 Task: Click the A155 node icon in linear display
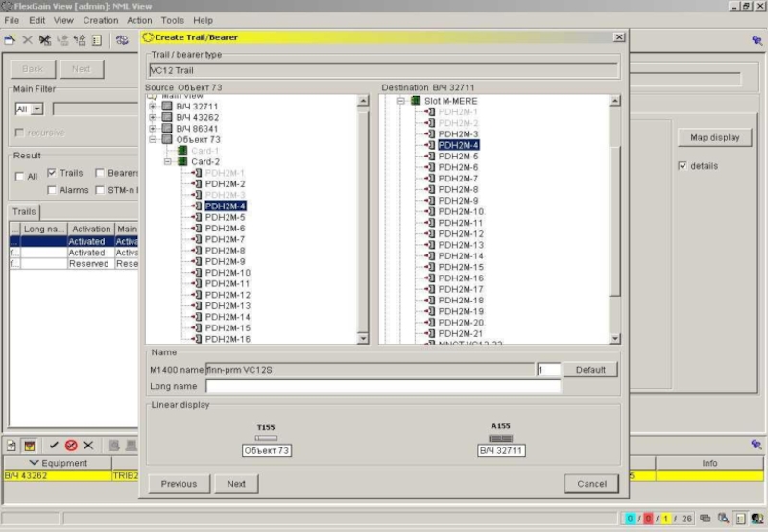pos(501,438)
